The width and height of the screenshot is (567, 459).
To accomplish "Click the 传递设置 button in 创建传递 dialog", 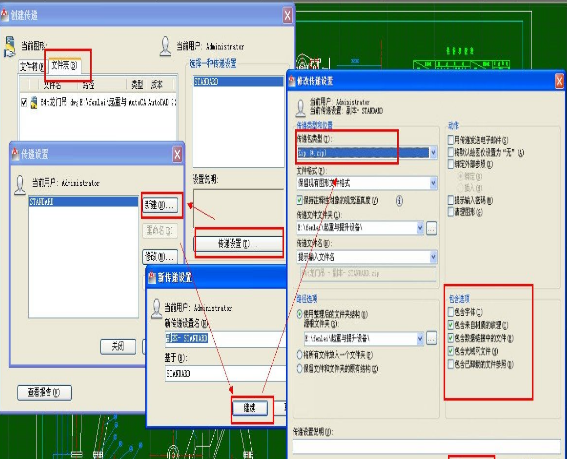I will (239, 243).
